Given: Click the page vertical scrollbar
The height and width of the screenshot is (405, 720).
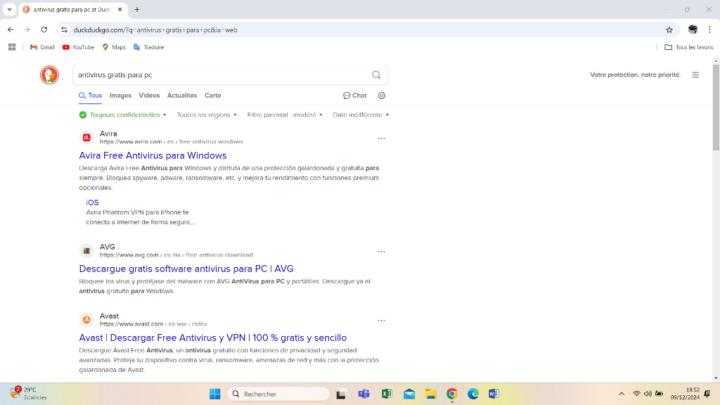Looking at the screenshot, I should pyautogui.click(x=716, y=107).
